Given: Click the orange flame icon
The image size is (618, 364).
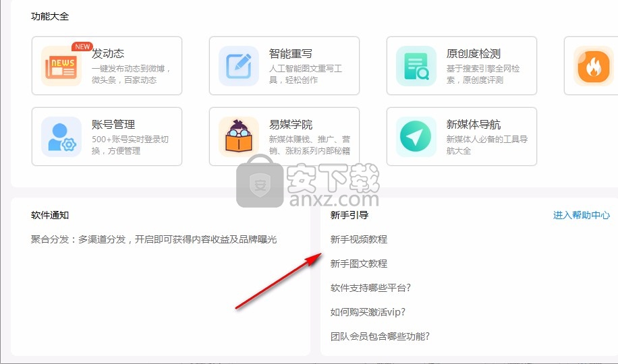Looking at the screenshot, I should (593, 66).
